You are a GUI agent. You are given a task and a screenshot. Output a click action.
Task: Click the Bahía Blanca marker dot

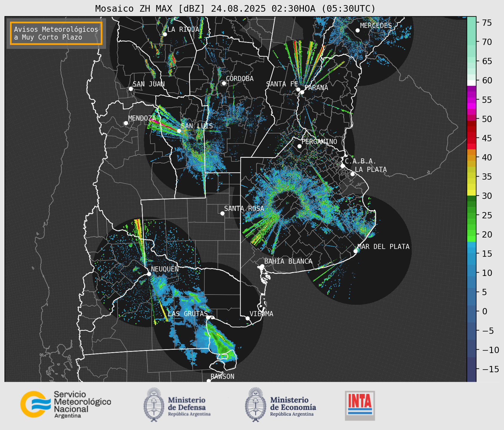click(x=262, y=266)
